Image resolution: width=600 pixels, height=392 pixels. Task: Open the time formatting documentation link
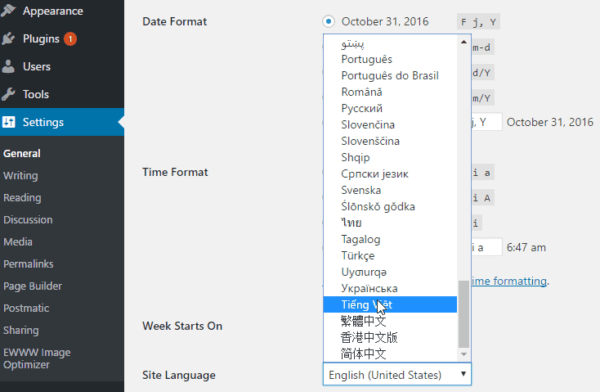coord(509,281)
